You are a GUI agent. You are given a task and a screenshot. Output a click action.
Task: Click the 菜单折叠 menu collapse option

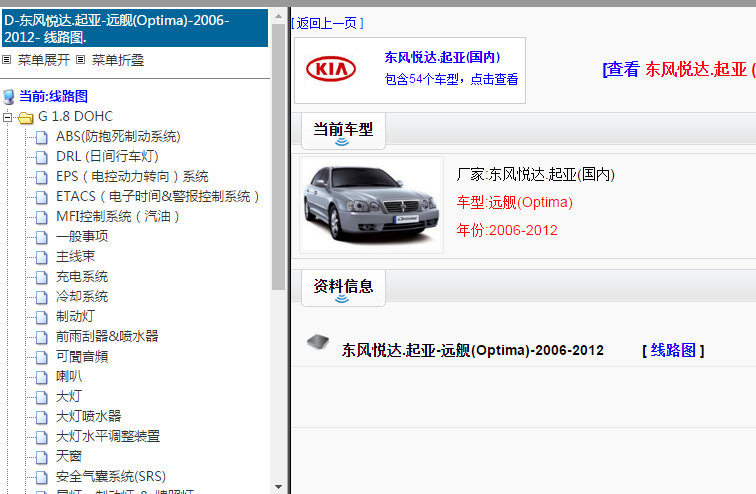click(x=118, y=60)
